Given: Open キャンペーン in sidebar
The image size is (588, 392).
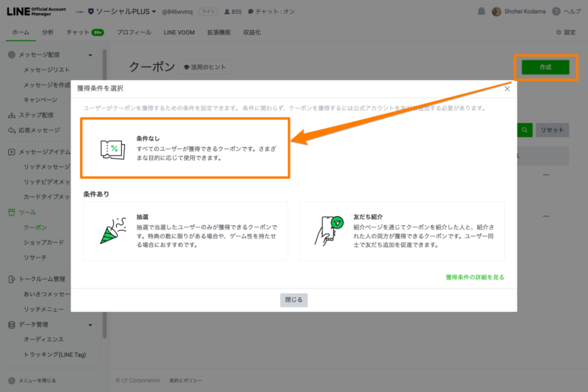Looking at the screenshot, I should coord(40,100).
